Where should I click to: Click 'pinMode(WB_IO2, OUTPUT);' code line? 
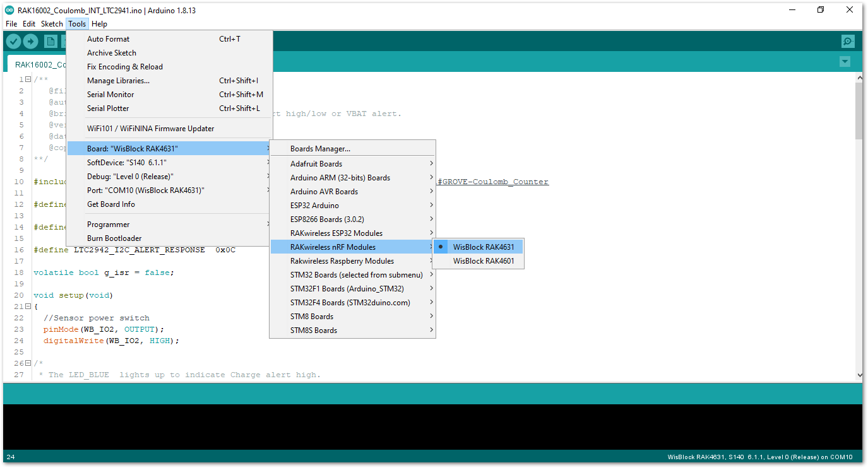[104, 329]
